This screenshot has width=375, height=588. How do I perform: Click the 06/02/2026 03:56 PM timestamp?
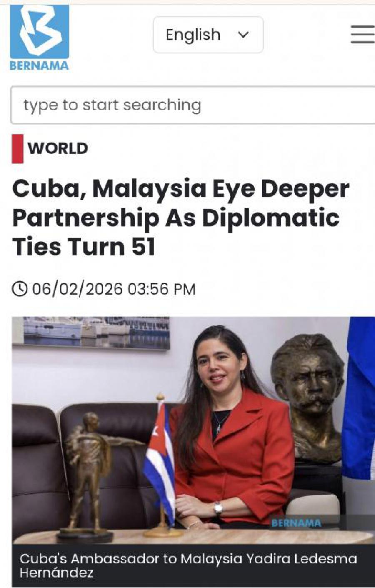coord(114,289)
